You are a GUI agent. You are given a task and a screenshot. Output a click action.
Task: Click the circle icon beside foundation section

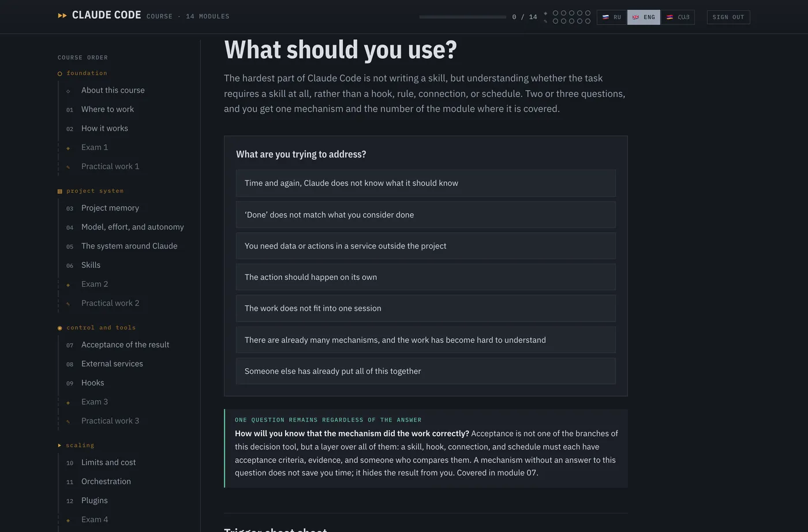coord(60,74)
